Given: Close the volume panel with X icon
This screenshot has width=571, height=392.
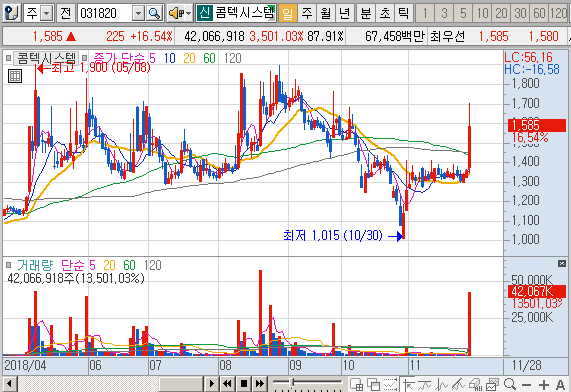Looking at the screenshot, I should point(562,263).
